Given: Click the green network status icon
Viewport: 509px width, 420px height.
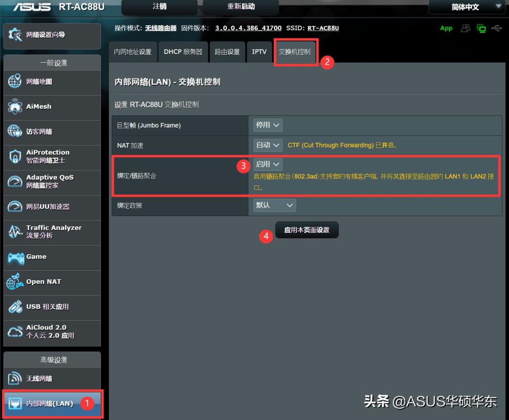Looking at the screenshot, I should point(481,29).
